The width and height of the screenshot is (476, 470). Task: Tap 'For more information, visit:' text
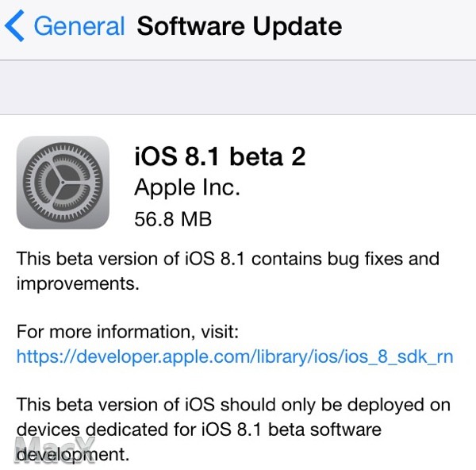[x=128, y=331]
